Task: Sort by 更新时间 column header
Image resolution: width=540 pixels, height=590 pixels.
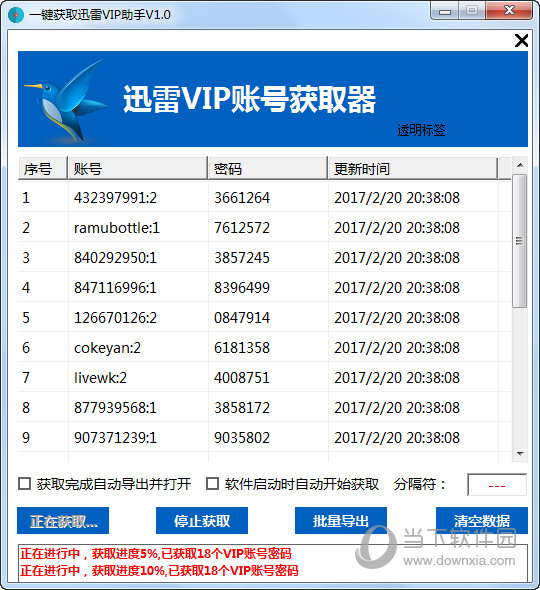Action: pyautogui.click(x=412, y=168)
